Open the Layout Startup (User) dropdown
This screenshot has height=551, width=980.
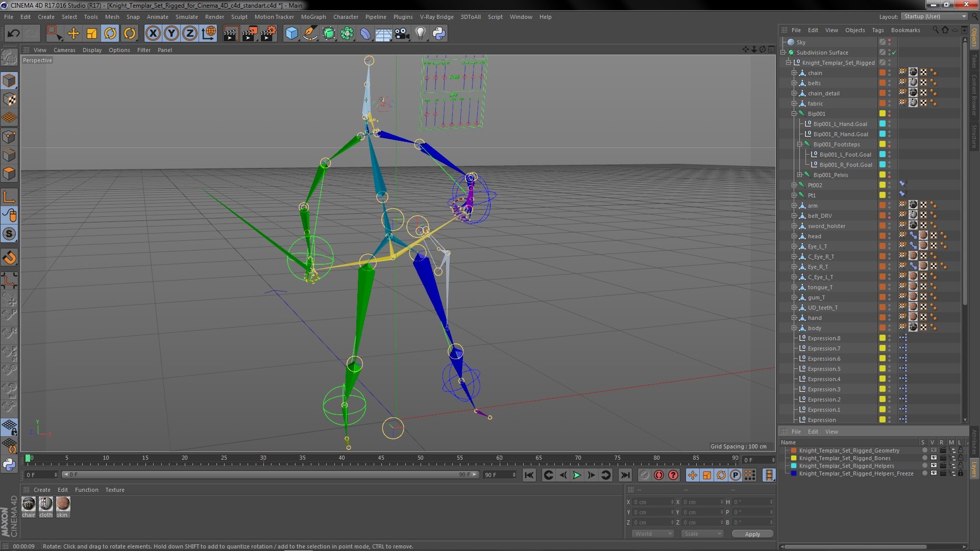click(x=934, y=17)
